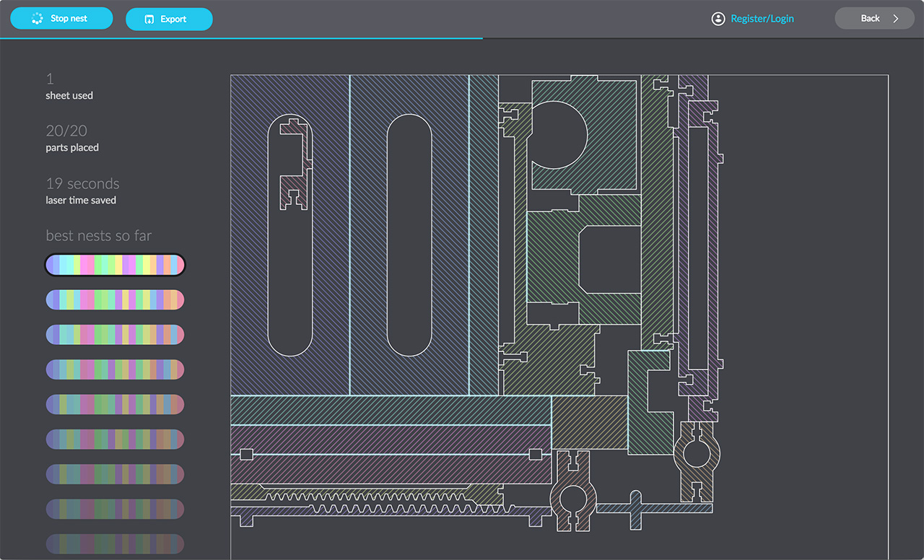
Task: Choose the fourth nest result strip
Action: [x=115, y=369]
